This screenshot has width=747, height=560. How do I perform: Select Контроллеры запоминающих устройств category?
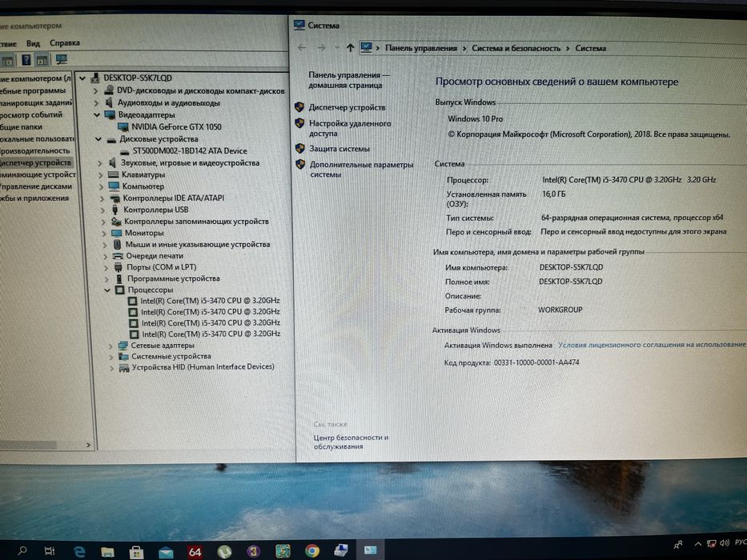pos(196,222)
